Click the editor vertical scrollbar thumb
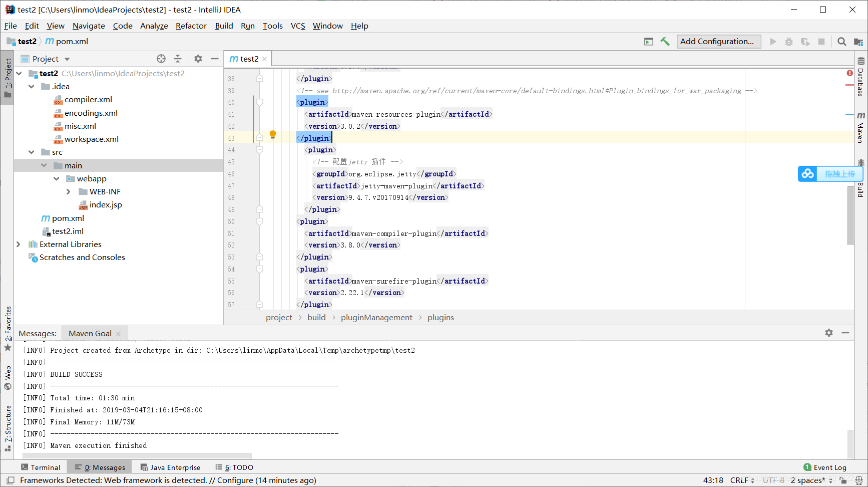 (x=850, y=215)
